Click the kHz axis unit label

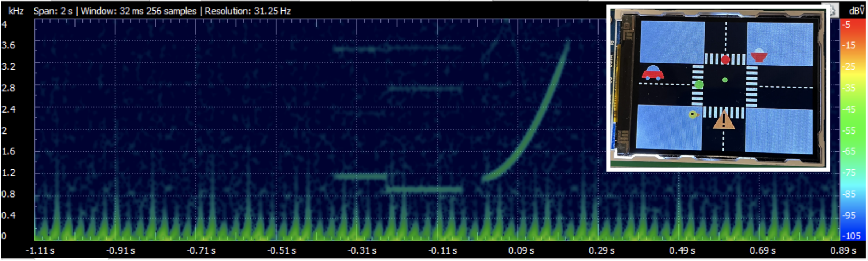click(16, 11)
